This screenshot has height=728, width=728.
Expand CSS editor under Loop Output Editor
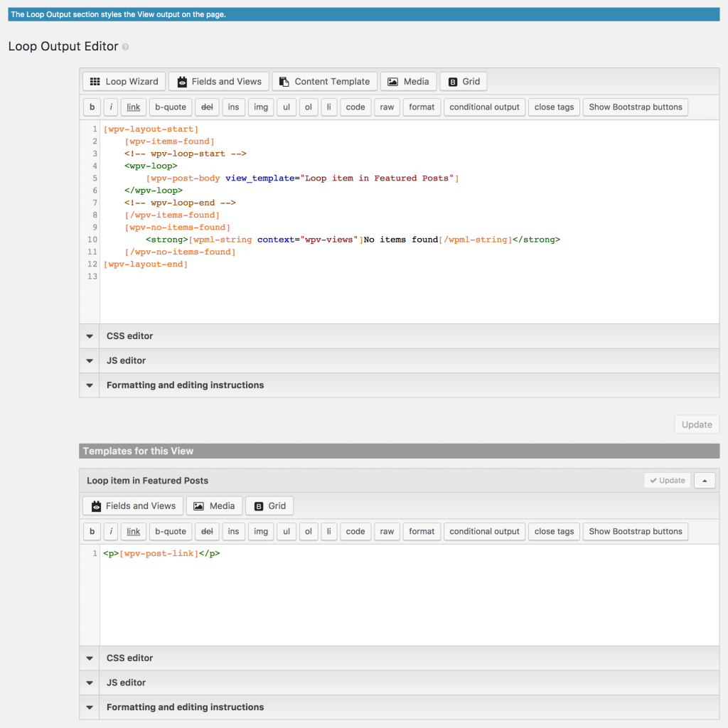tap(400, 336)
